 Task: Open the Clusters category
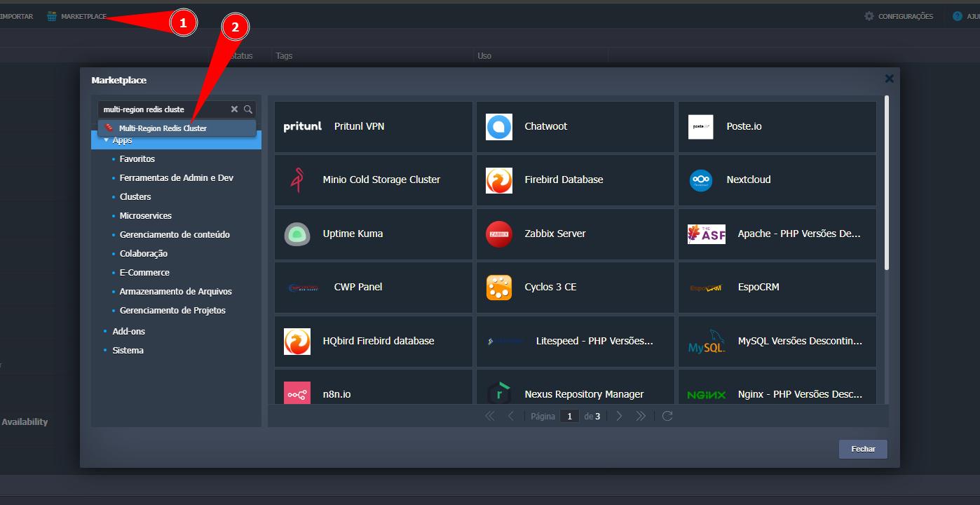(x=135, y=197)
